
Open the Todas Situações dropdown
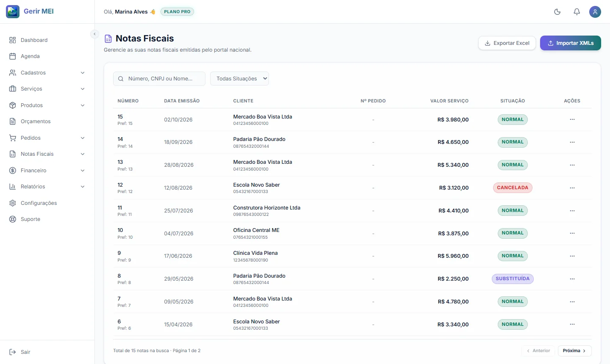239,79
